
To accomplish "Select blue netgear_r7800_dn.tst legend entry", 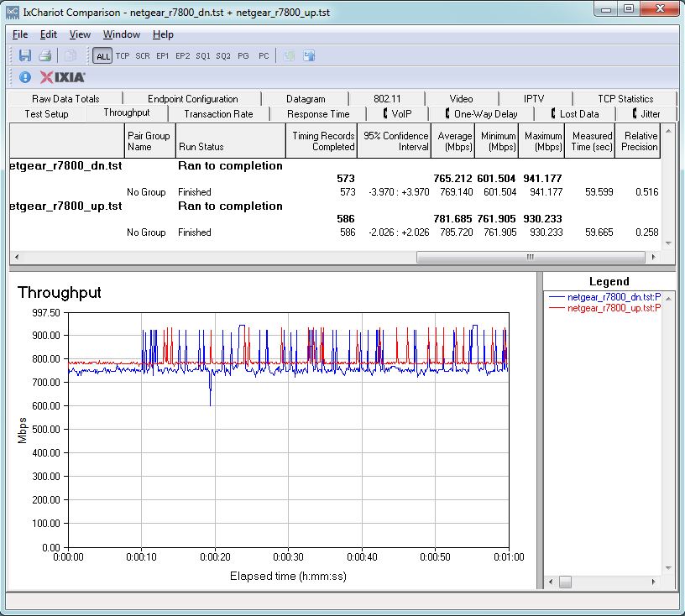I will click(x=604, y=297).
